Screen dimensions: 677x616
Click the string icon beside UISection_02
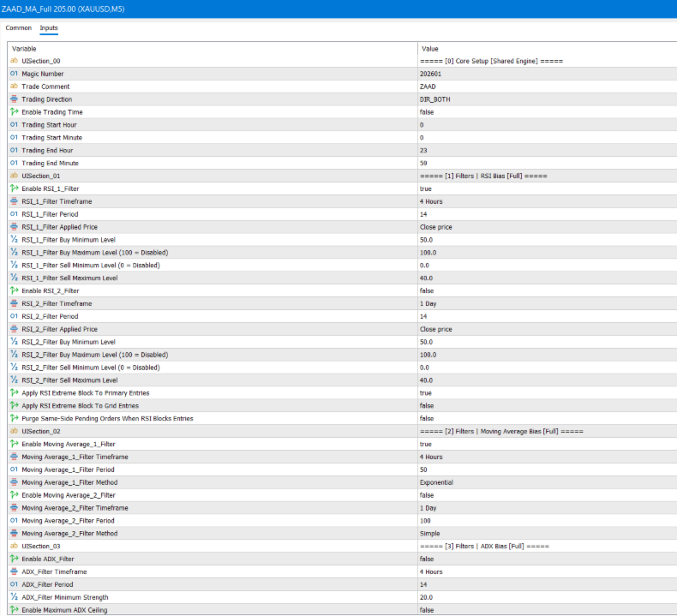point(15,431)
